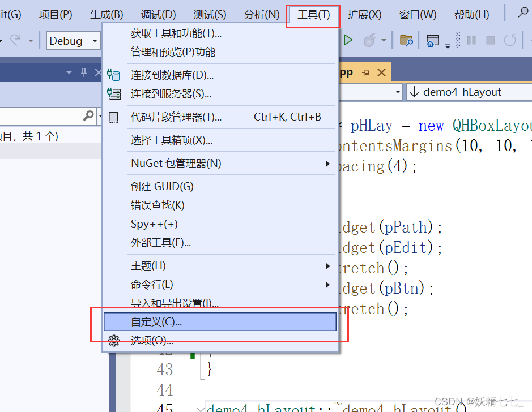This screenshot has width=532, height=412.
Task: Pin the cpp editor tab
Action: (366, 72)
